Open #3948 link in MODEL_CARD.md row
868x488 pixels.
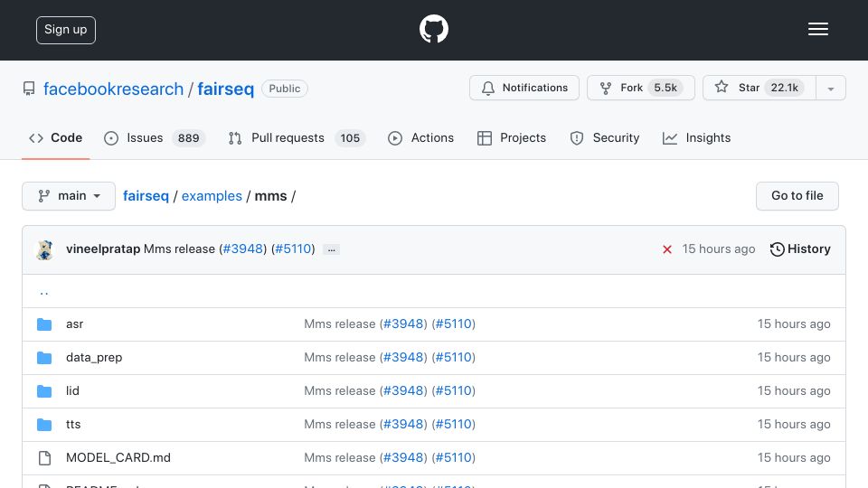[403, 457]
